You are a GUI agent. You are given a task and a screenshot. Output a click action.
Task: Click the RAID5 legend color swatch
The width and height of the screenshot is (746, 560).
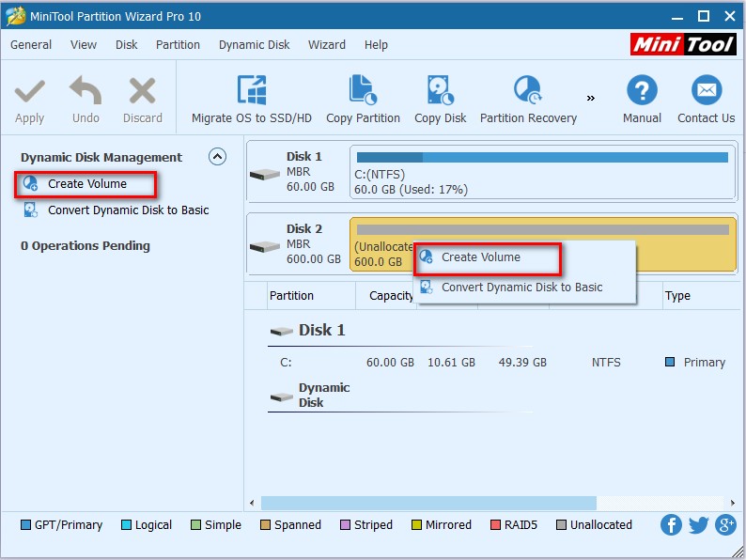point(495,525)
